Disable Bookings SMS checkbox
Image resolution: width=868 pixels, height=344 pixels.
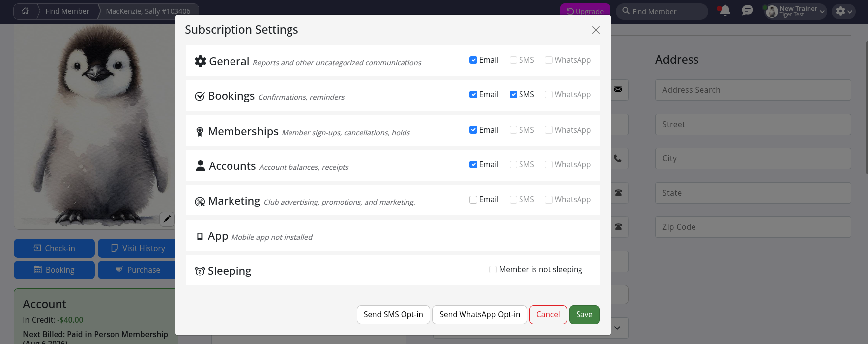[513, 95]
